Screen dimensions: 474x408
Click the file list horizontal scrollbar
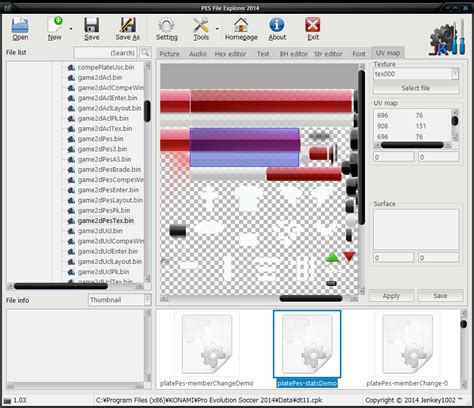click(x=61, y=286)
